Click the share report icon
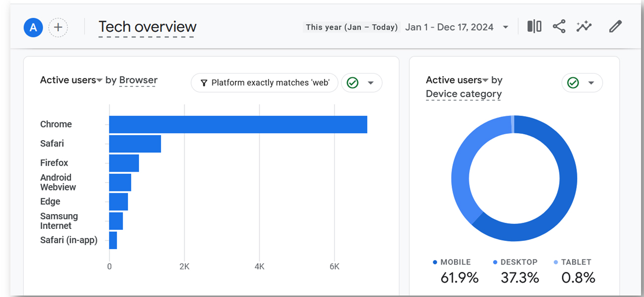Image resolution: width=644 pixels, height=297 pixels. point(559,27)
